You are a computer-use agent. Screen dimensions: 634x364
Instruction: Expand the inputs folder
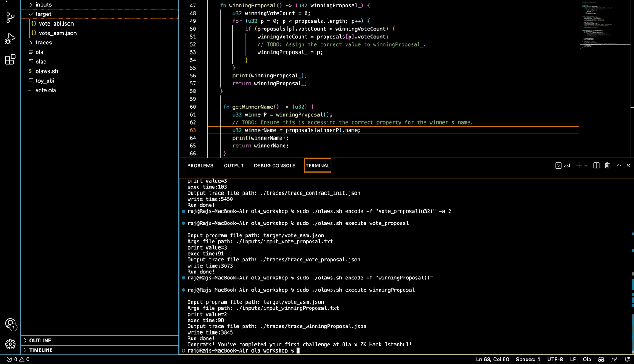pos(100,4)
